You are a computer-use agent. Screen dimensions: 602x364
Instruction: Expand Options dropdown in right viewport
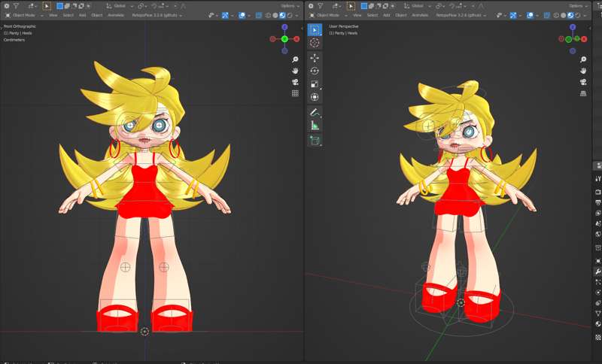click(578, 6)
